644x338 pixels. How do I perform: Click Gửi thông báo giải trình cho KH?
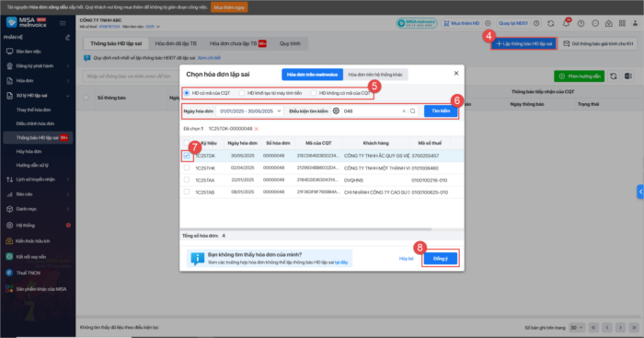[598, 43]
